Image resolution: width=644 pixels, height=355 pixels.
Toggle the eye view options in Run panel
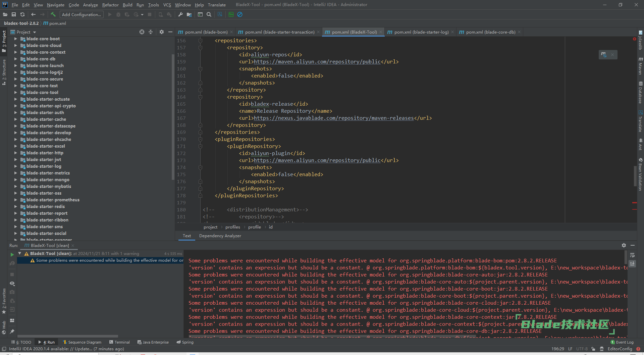coord(12,284)
